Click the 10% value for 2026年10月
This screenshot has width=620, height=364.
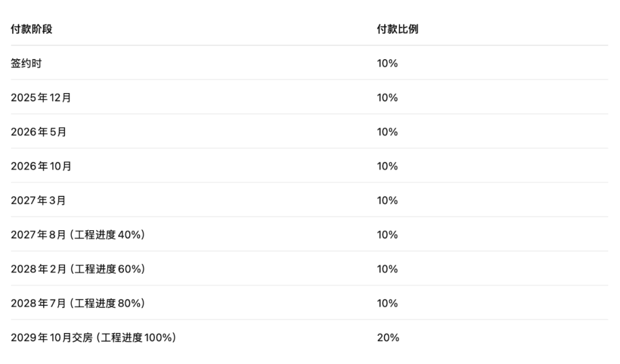[x=387, y=166]
